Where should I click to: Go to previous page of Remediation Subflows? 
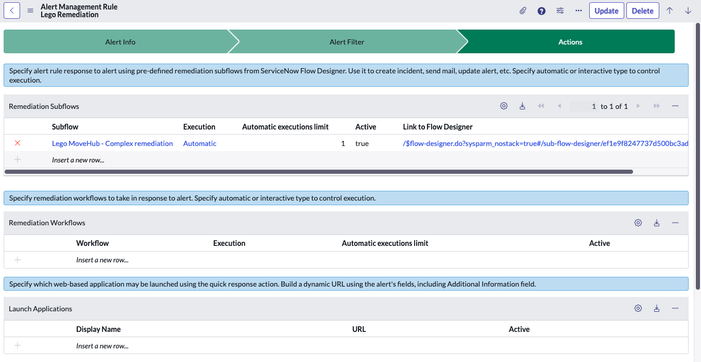(559, 106)
